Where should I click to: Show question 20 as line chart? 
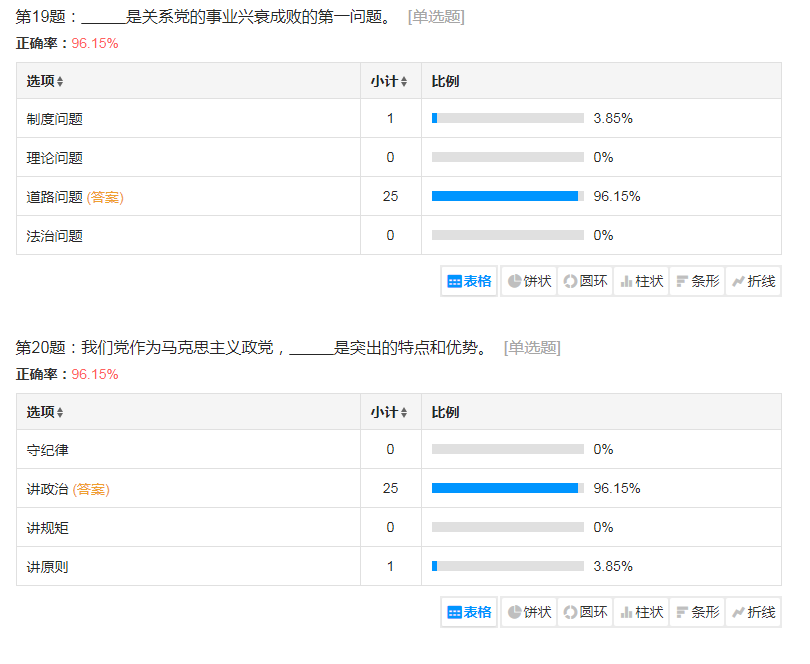click(753, 612)
